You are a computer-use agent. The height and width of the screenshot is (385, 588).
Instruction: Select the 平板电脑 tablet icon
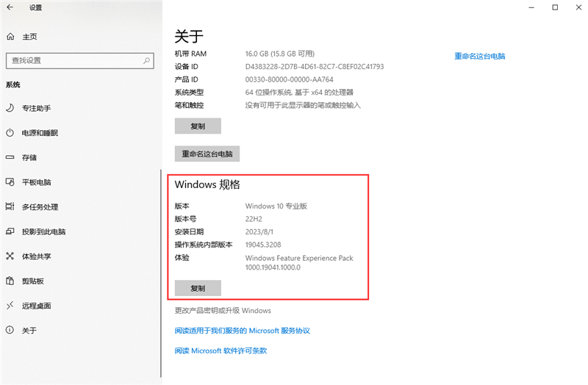pos(10,181)
